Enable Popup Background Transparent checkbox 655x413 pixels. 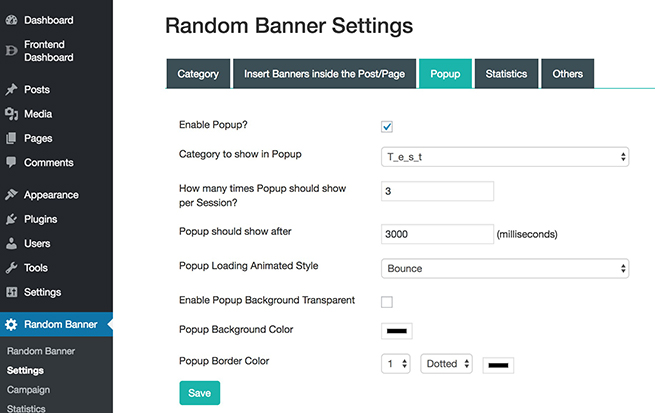pyautogui.click(x=387, y=302)
